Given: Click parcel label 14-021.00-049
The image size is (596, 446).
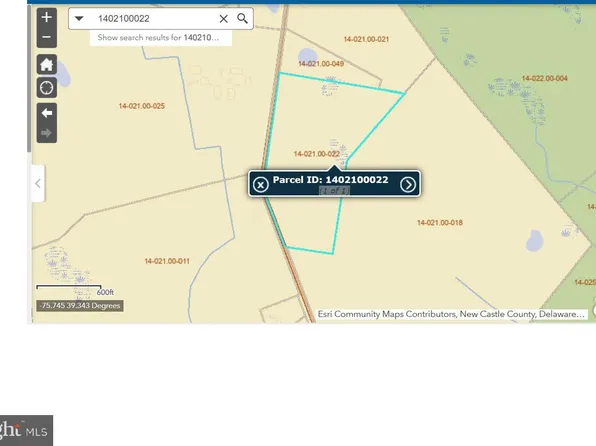Looking at the screenshot, I should point(321,63).
